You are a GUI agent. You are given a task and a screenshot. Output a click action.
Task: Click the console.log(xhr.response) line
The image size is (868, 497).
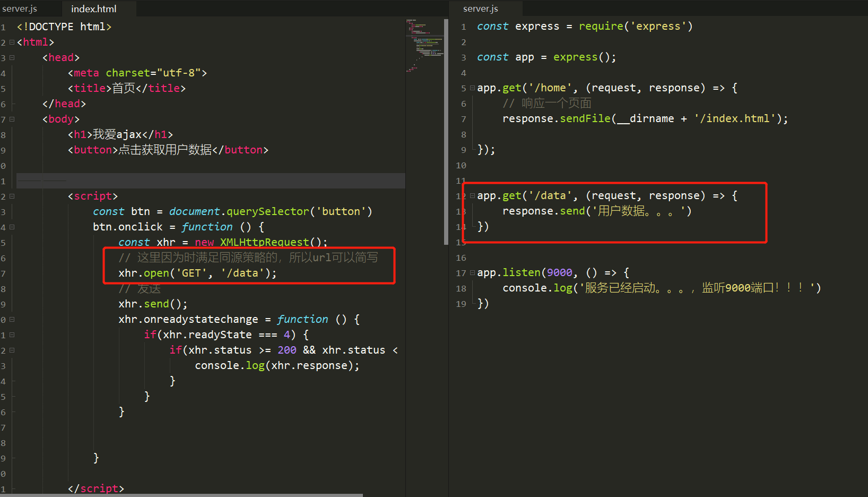point(277,365)
